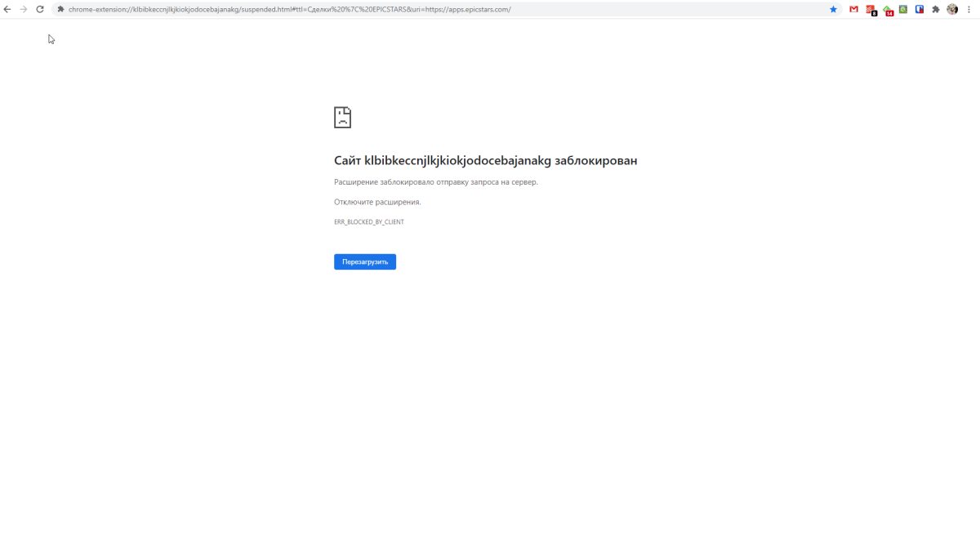Click the ERR_BLOCKED_BY_CLIENT error code text
The height and width of the screenshot is (536, 980).
369,222
